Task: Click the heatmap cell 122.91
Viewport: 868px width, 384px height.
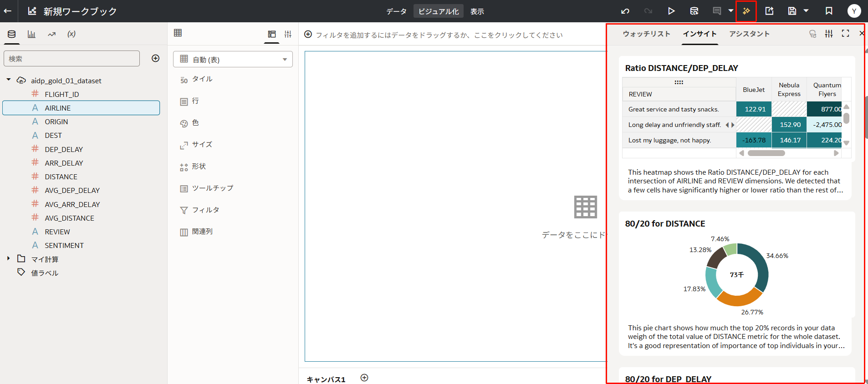Action: (754, 109)
